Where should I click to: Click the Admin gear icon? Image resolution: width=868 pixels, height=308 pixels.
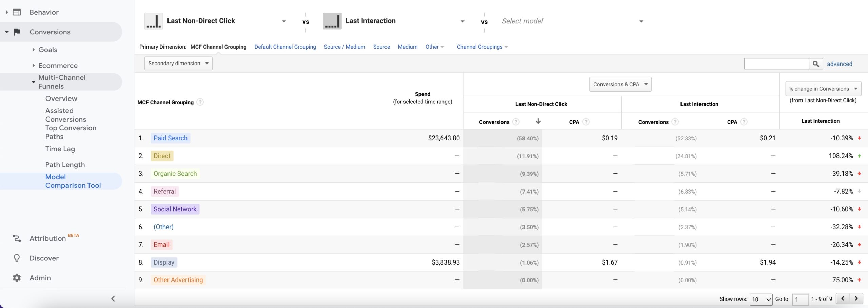point(17,278)
